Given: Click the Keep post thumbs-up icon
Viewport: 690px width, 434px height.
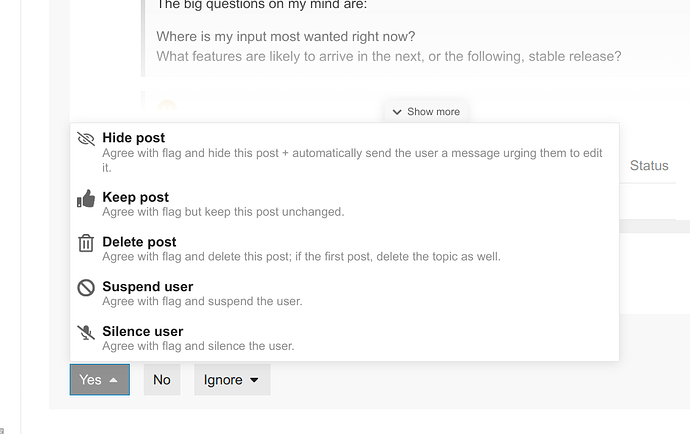Looking at the screenshot, I should pyautogui.click(x=86, y=199).
